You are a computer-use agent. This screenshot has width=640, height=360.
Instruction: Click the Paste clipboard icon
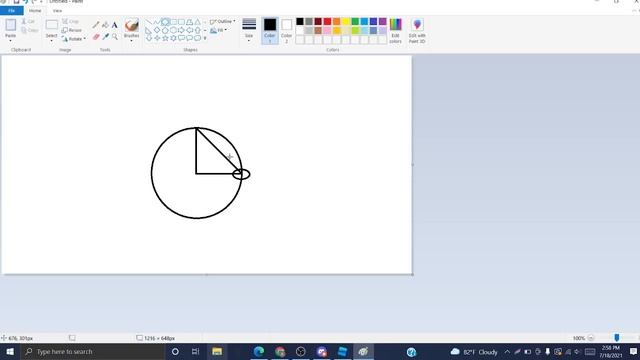tap(11, 25)
